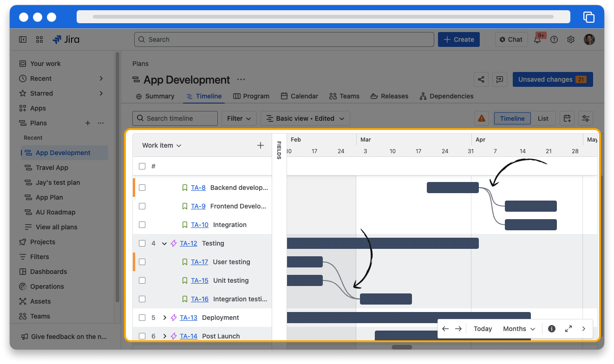
Task: Open the app switcher grid icon
Action: pos(39,39)
